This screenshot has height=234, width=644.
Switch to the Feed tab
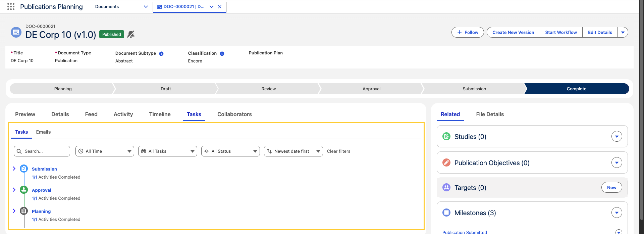click(91, 114)
